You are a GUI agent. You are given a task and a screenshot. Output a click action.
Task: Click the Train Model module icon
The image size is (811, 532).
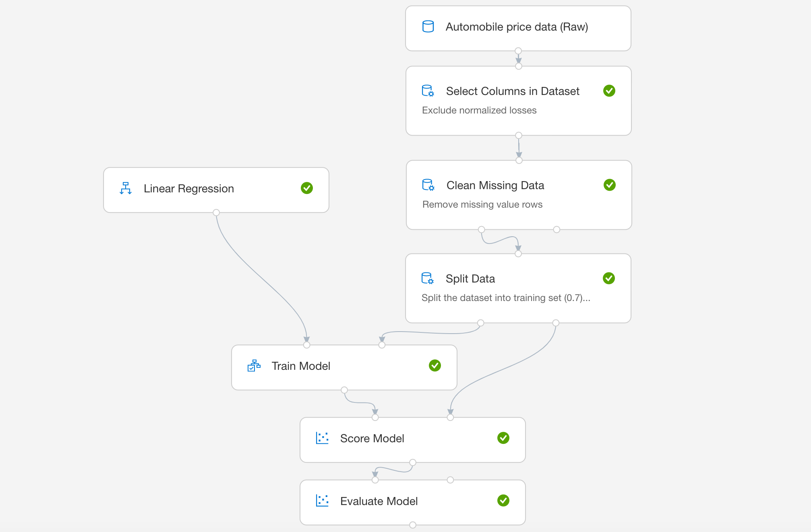pyautogui.click(x=254, y=366)
